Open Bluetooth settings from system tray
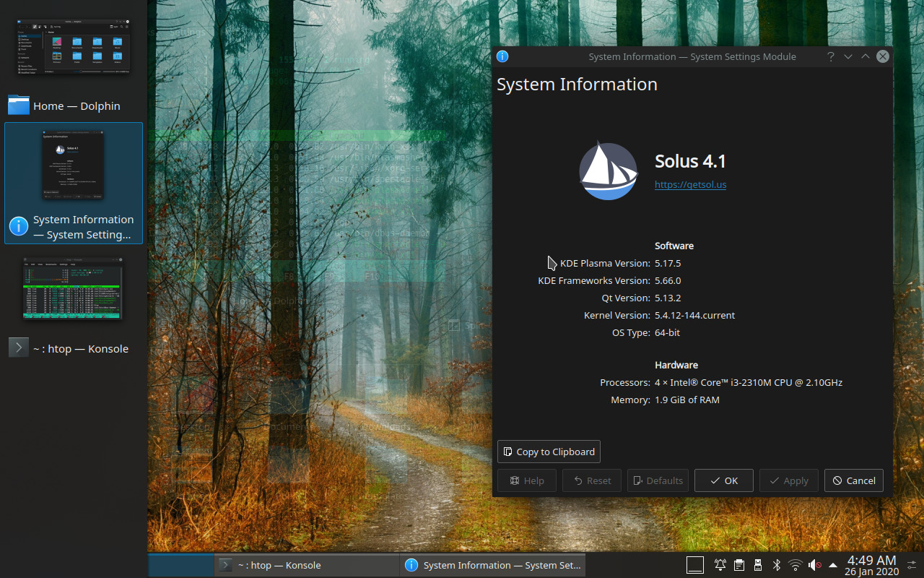Image resolution: width=924 pixels, height=578 pixels. coord(776,565)
